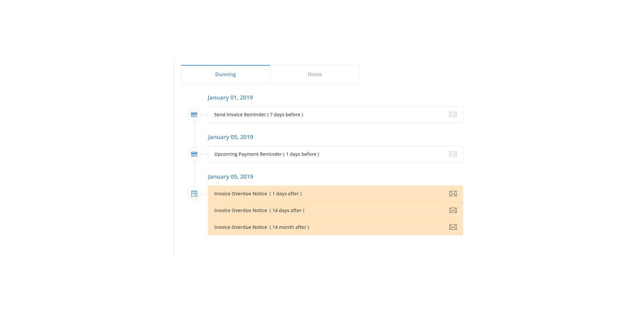Open email for overdue notice 14 days after
Viewport: 644px width, 316px height.
point(453,210)
